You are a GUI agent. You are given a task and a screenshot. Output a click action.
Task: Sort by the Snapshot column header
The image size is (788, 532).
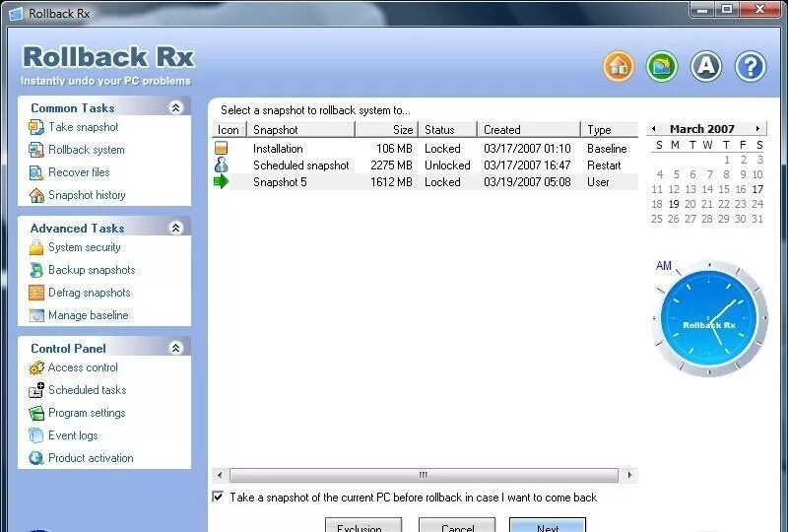point(301,130)
